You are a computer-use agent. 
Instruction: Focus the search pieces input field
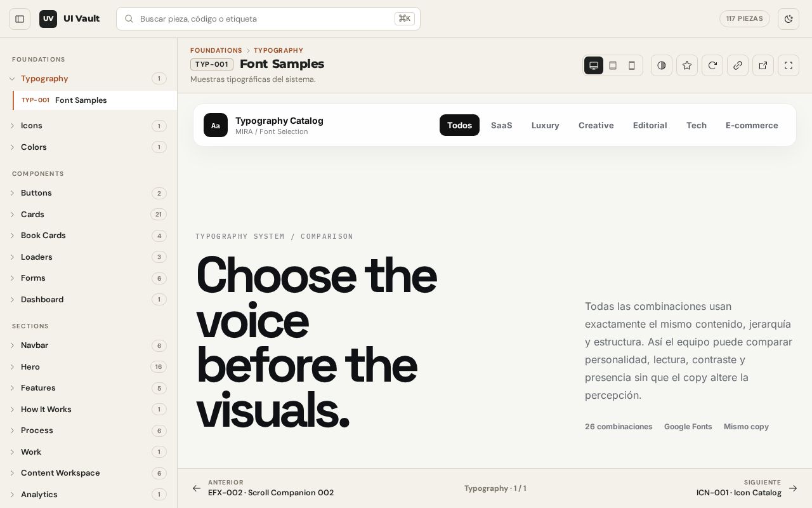pos(268,19)
